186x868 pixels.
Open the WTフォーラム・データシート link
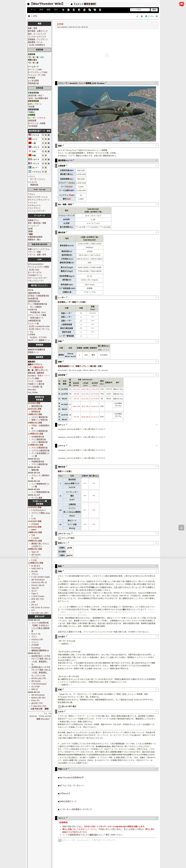pos(72,785)
